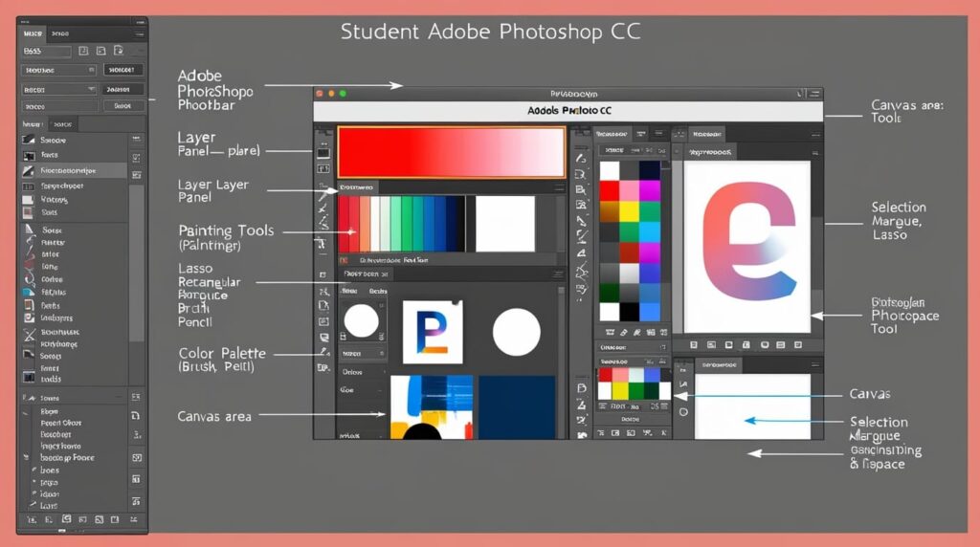The width and height of the screenshot is (980, 547).
Task: Select the Erotonono tab above the color stripes
Action: pyautogui.click(x=357, y=187)
